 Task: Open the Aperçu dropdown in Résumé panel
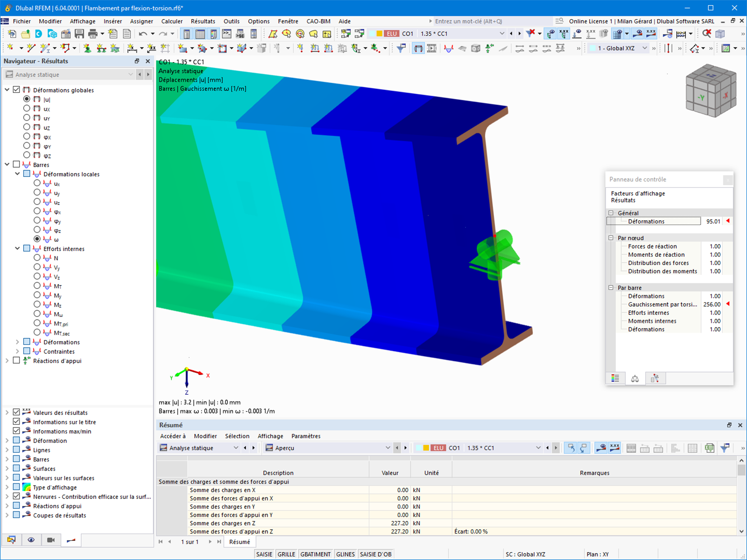388,448
